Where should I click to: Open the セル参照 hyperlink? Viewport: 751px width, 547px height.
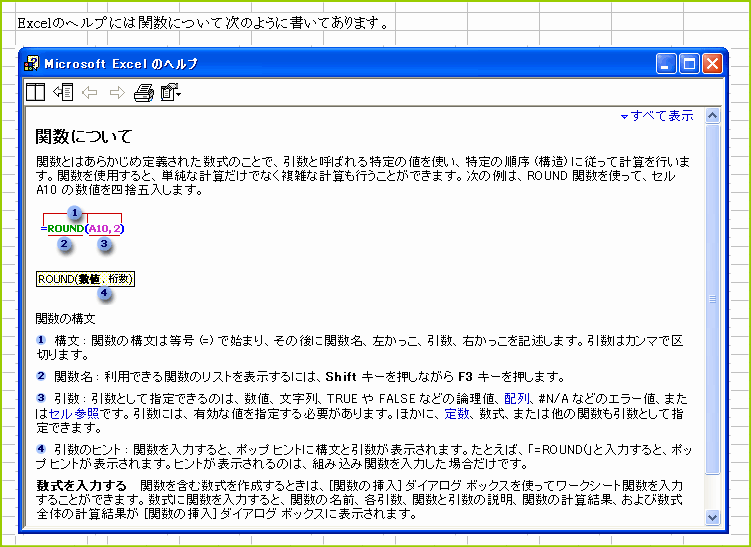(x=74, y=413)
